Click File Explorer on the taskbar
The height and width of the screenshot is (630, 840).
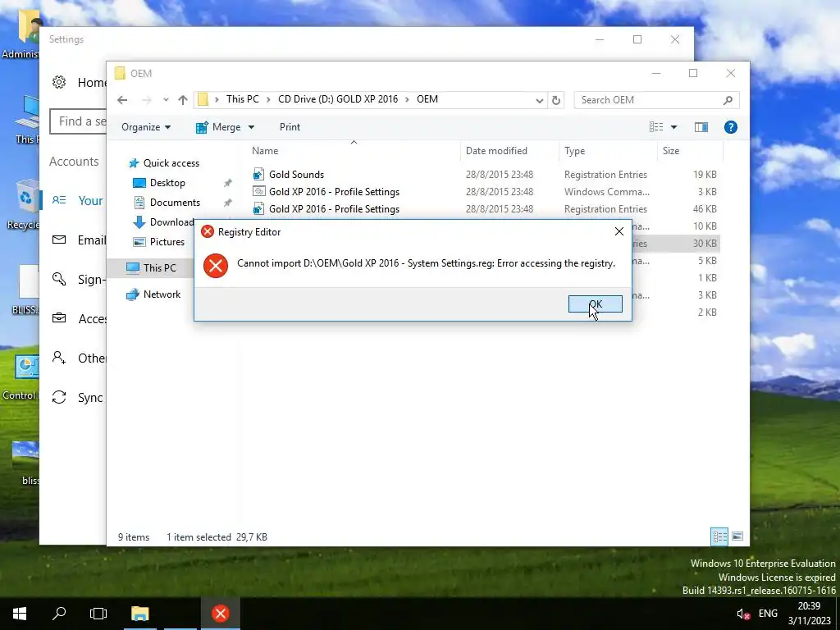point(139,614)
